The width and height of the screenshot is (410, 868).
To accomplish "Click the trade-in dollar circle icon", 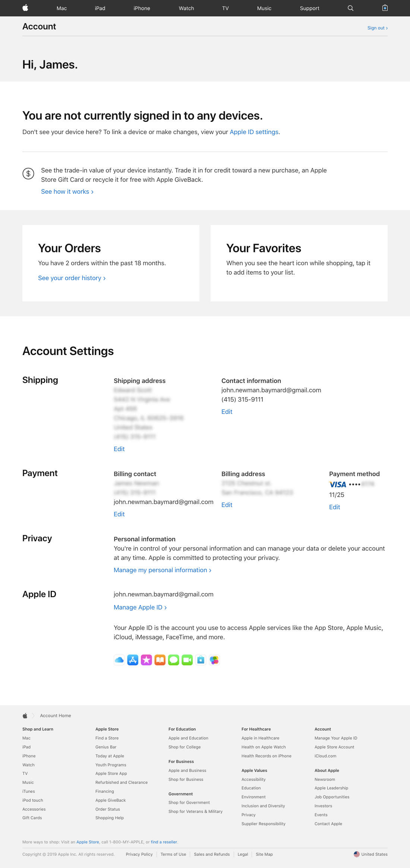I will 28,173.
